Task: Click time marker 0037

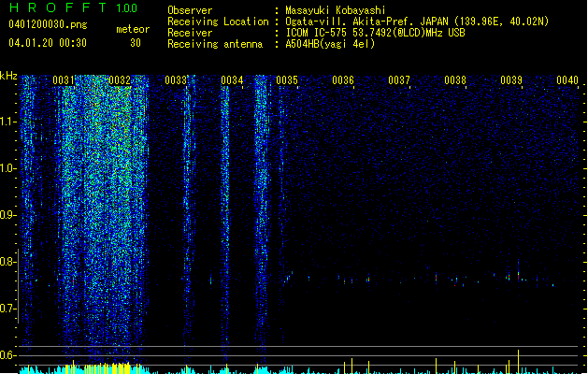Action: click(399, 80)
